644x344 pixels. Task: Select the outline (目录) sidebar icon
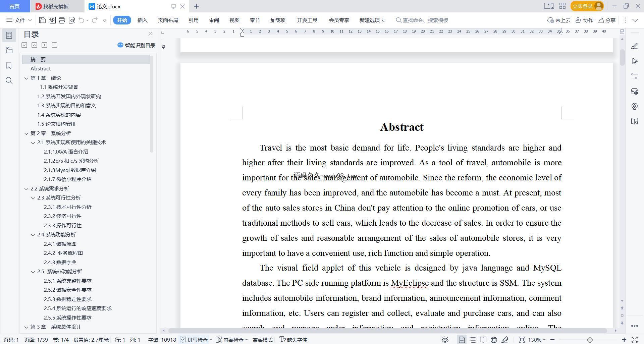pyautogui.click(x=9, y=35)
